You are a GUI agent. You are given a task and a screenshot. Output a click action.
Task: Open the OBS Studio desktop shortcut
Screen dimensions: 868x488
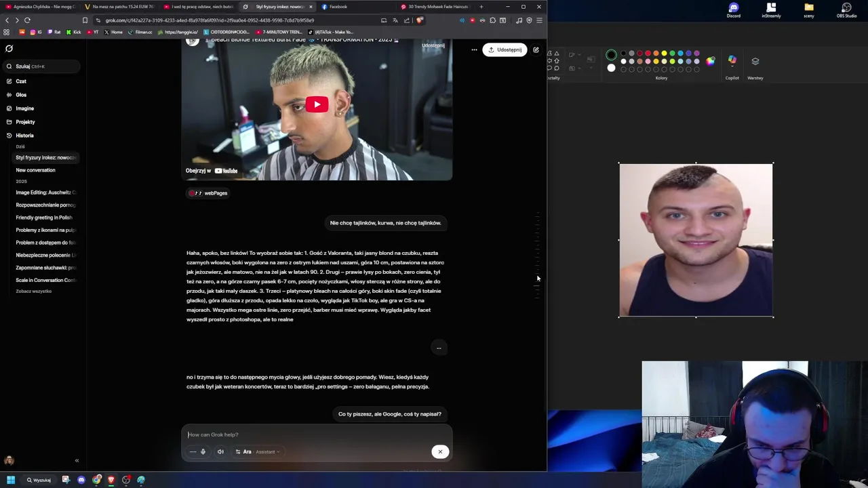click(846, 10)
